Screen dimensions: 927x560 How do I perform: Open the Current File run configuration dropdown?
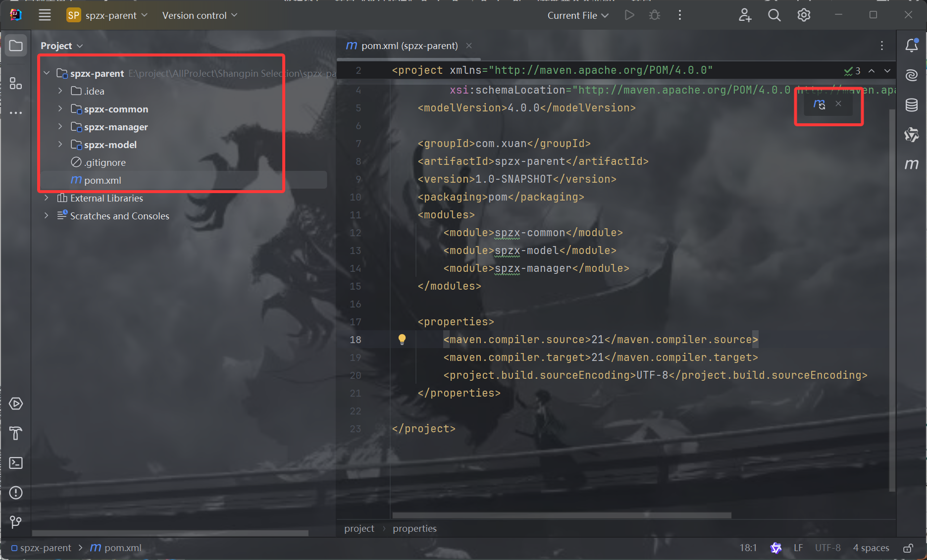click(x=578, y=15)
